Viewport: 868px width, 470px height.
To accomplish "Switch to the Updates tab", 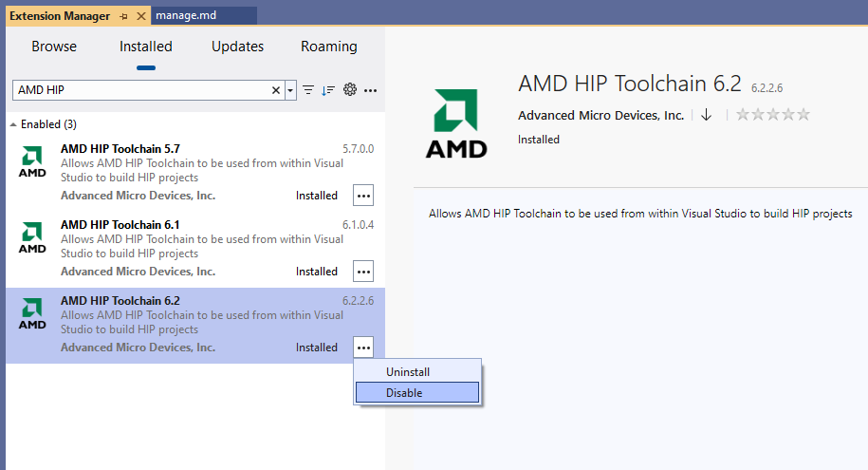I will pos(237,47).
